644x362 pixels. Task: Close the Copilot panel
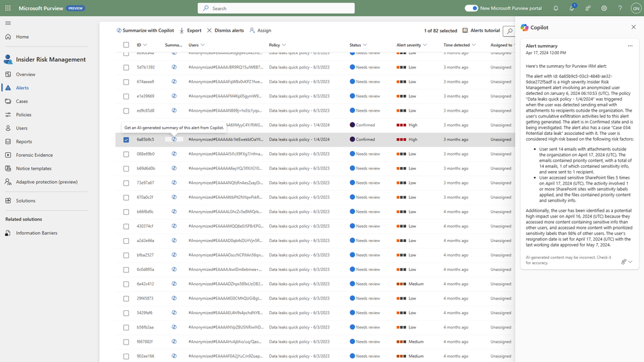click(633, 27)
